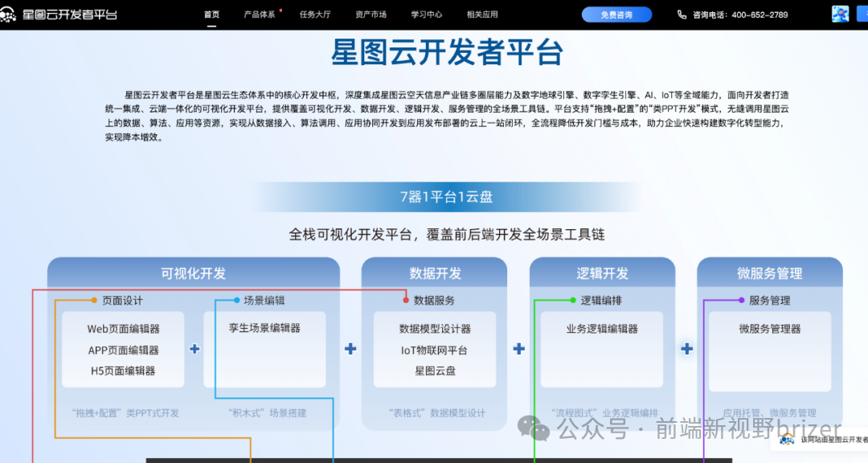Click the green dot beside 逻辑编排
This screenshot has width=868, height=463.
coord(573,300)
